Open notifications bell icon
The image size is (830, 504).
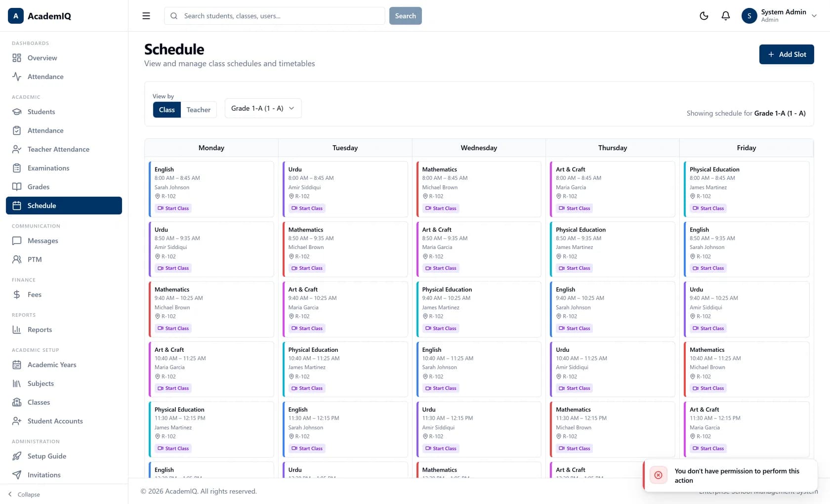pyautogui.click(x=726, y=16)
